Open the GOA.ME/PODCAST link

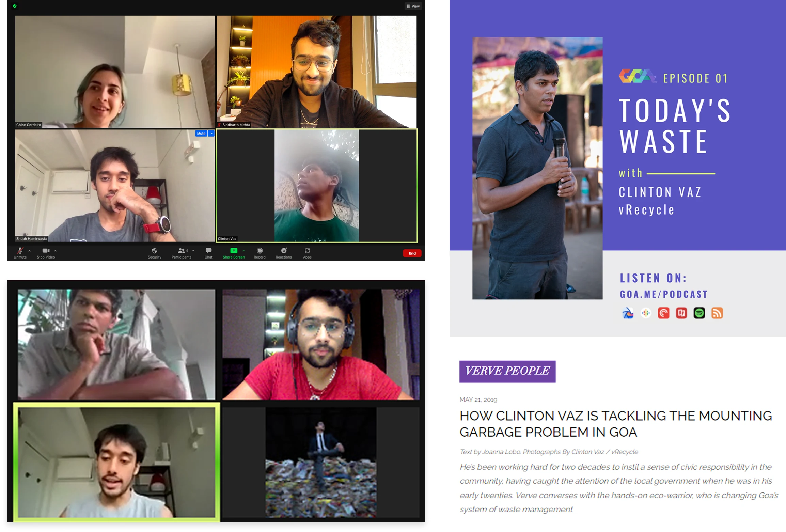tap(664, 294)
